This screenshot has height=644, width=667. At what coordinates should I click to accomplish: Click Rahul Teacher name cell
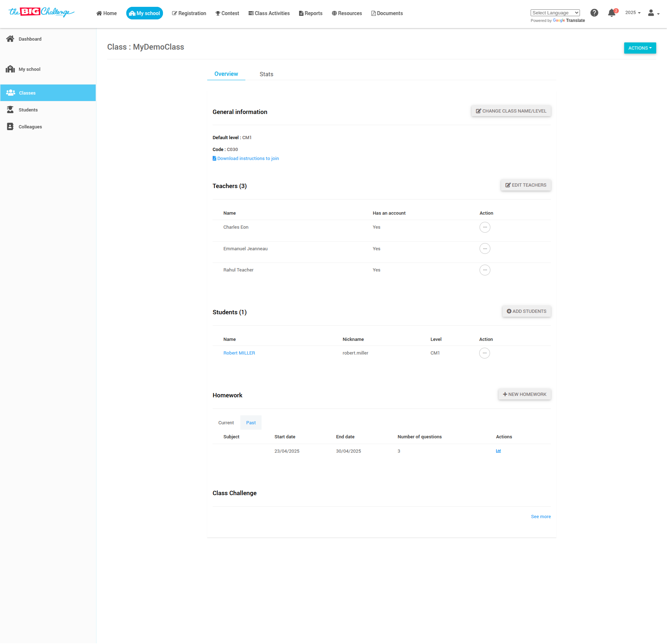[238, 270]
